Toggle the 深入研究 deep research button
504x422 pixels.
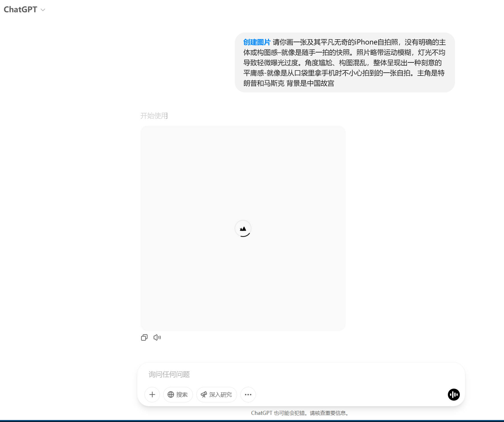(x=217, y=395)
